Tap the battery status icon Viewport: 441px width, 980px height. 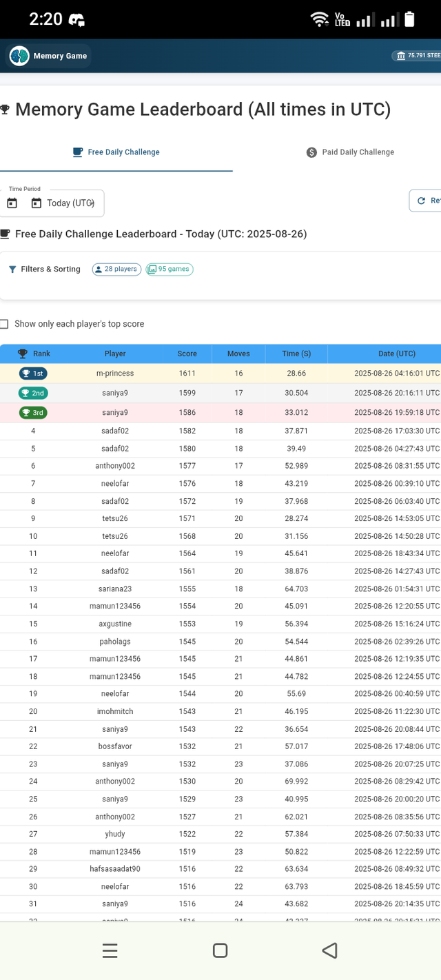click(x=409, y=19)
